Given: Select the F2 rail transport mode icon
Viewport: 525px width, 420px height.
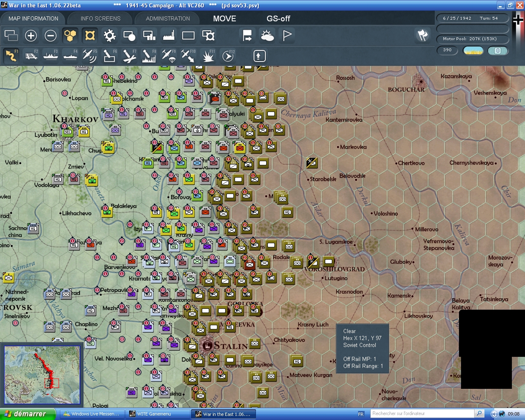Looking at the screenshot, I should point(31,55).
